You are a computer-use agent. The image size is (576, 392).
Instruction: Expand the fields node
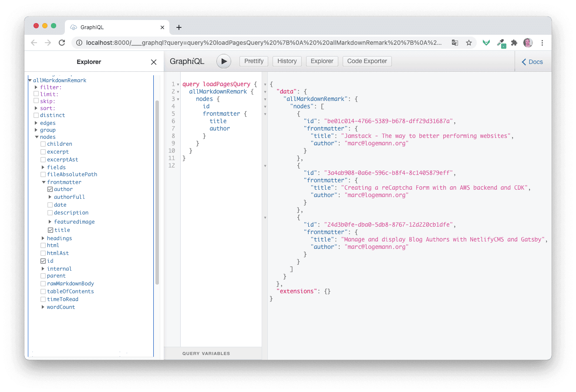point(43,168)
